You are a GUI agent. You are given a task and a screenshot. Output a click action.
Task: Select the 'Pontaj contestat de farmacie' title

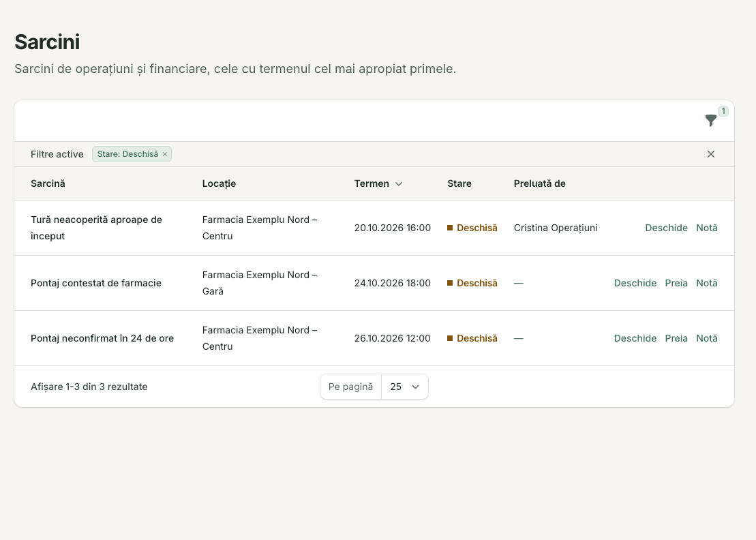[96, 283]
